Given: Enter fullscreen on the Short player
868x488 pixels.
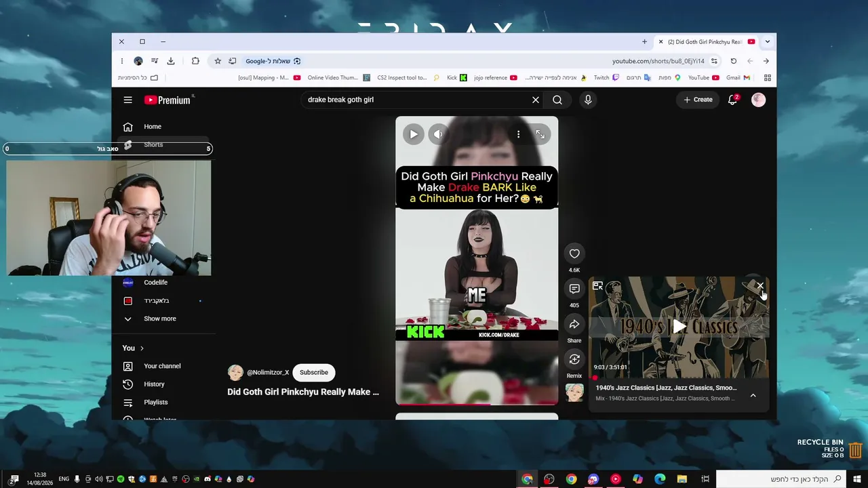Looking at the screenshot, I should pyautogui.click(x=540, y=134).
